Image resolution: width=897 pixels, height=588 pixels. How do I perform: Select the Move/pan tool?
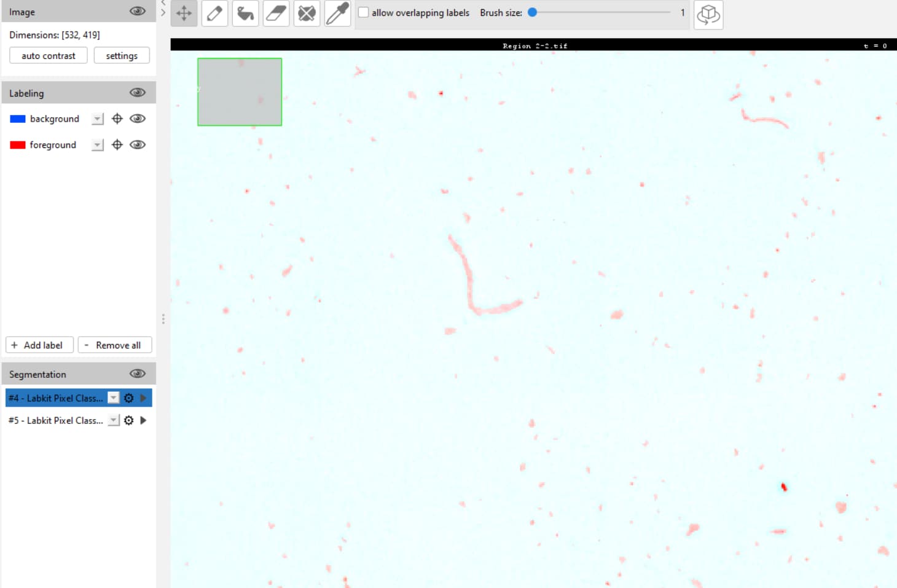(184, 13)
